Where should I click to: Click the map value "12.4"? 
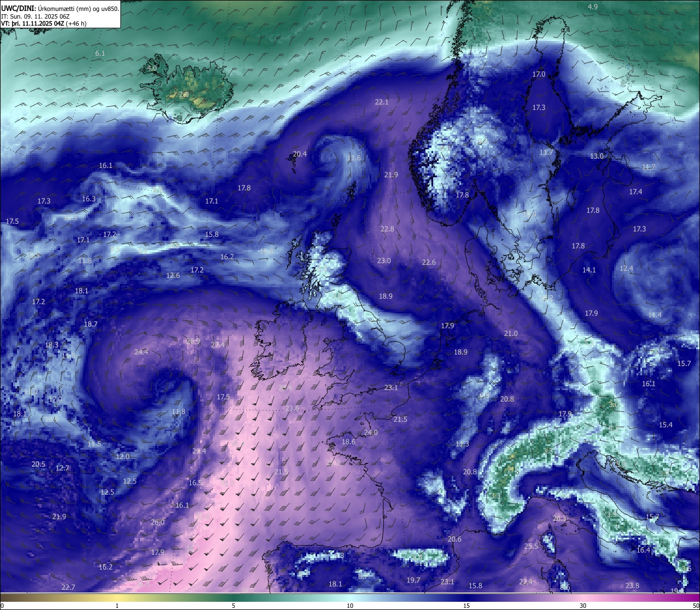626,268
